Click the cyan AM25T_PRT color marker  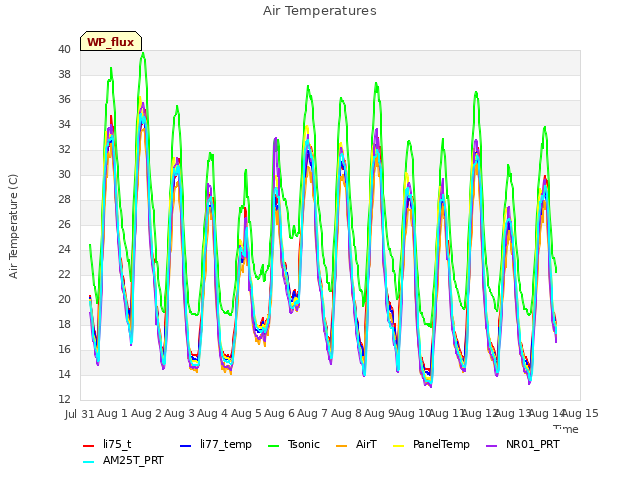[x=89, y=462]
